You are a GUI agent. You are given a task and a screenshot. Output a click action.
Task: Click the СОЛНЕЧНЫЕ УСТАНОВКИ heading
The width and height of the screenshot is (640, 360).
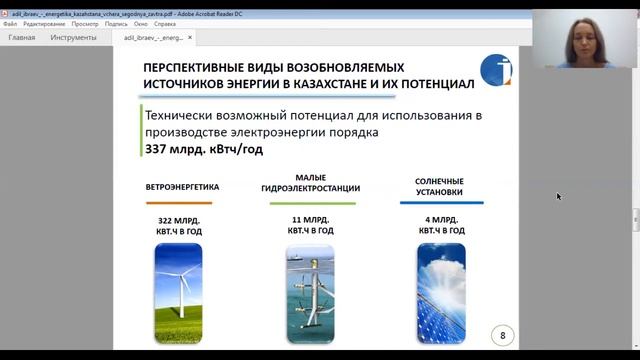pyautogui.click(x=439, y=187)
